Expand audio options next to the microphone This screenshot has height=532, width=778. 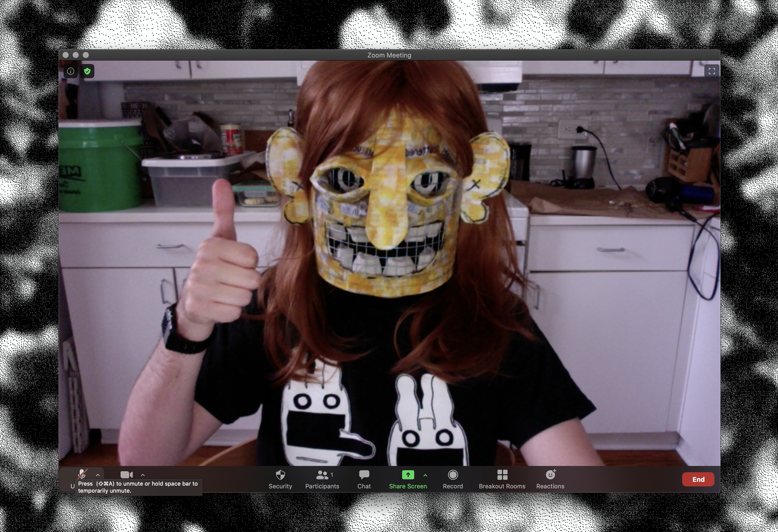pos(98,475)
